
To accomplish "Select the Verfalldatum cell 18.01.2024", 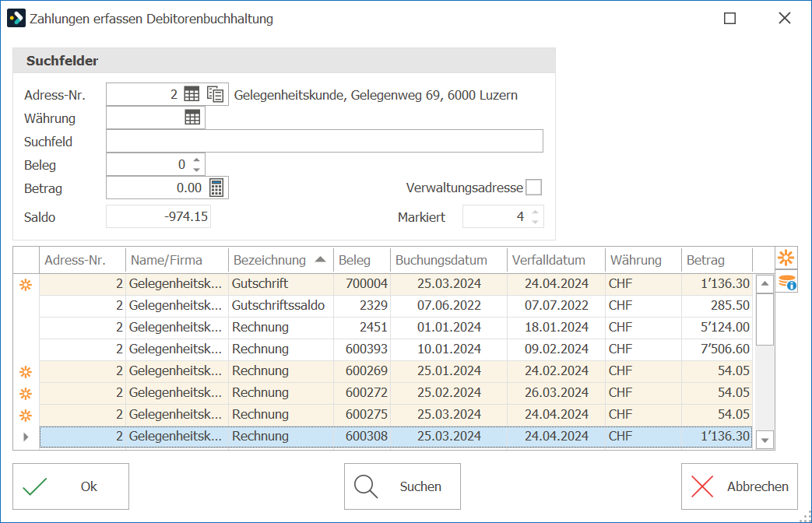I will click(556, 327).
